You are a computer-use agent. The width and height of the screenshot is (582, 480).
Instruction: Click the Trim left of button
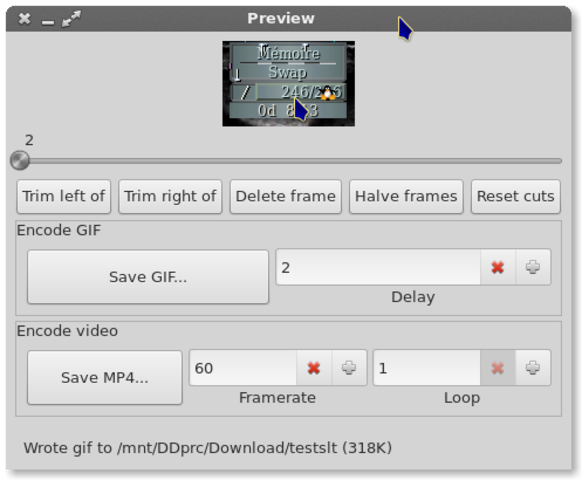coord(64,196)
